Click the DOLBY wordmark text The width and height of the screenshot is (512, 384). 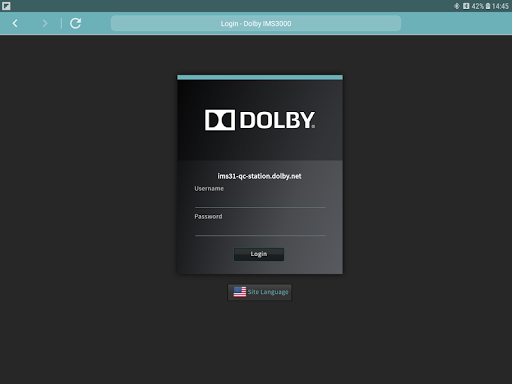[277, 120]
